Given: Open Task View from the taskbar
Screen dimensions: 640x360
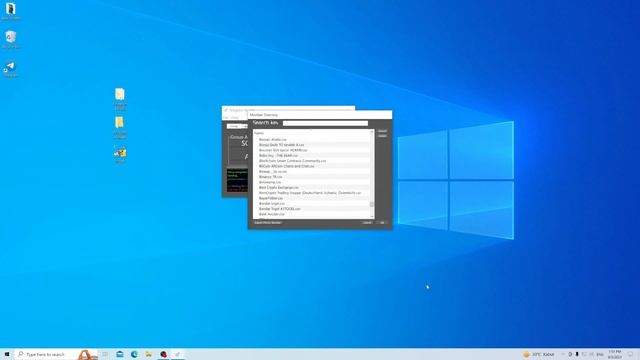Looking at the screenshot, I should pos(105,354).
